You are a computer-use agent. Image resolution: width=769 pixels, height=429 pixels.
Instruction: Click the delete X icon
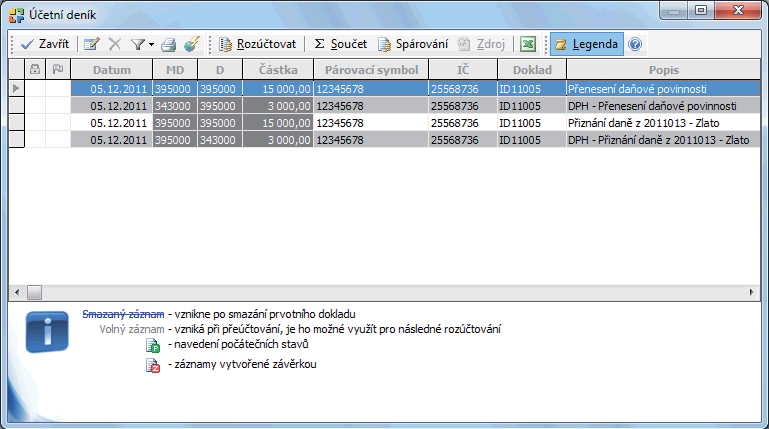(x=115, y=45)
